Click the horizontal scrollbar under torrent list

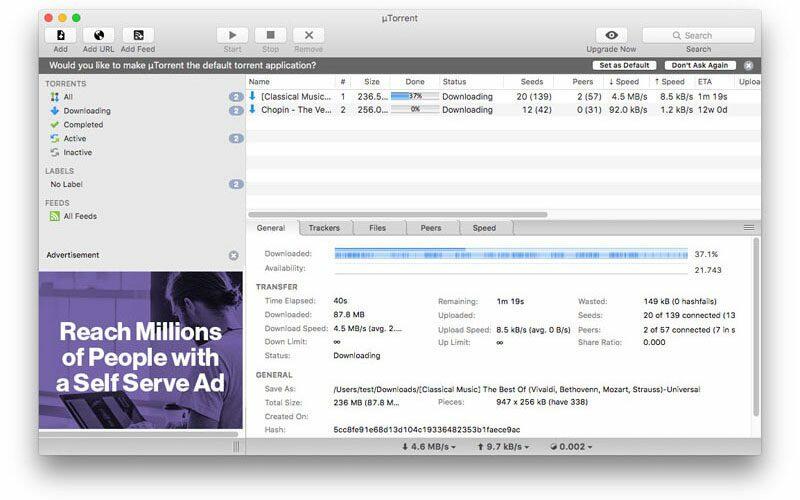tap(398, 215)
